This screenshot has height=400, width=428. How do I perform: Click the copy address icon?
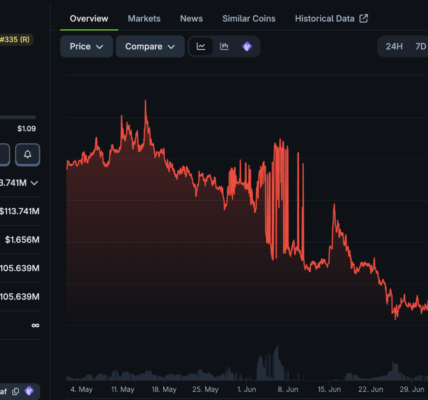tap(16, 391)
